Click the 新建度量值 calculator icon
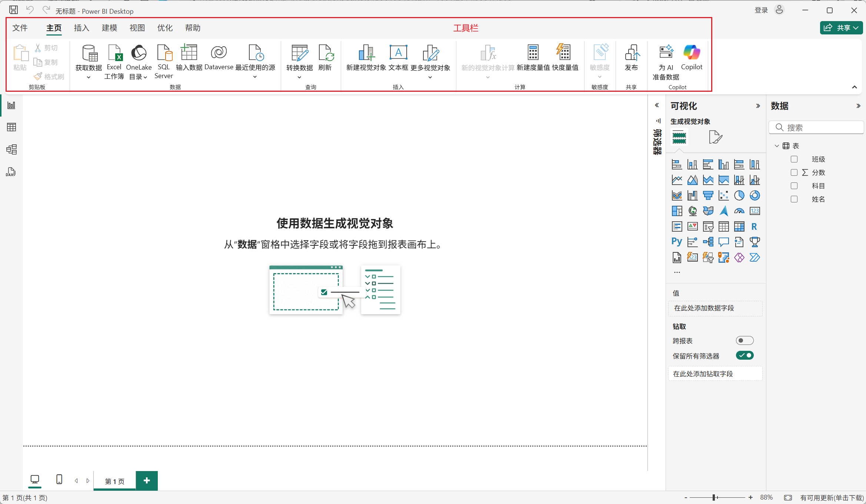The height and width of the screenshot is (504, 866). tap(533, 53)
